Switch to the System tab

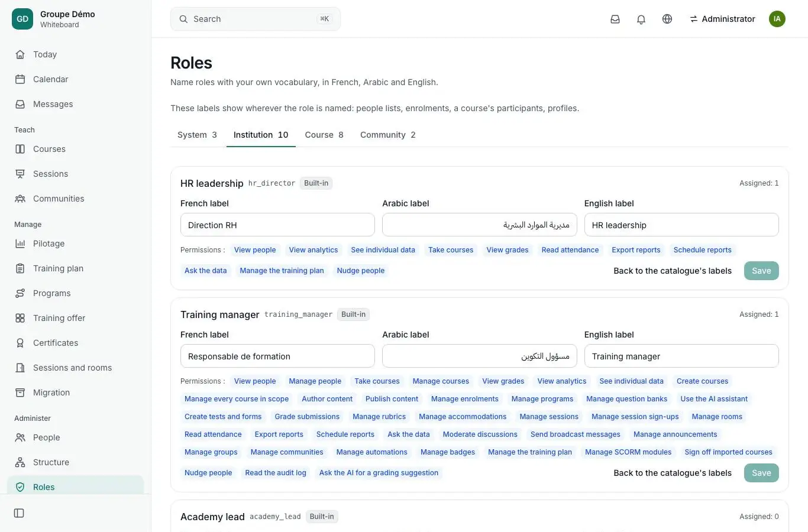[x=197, y=135]
